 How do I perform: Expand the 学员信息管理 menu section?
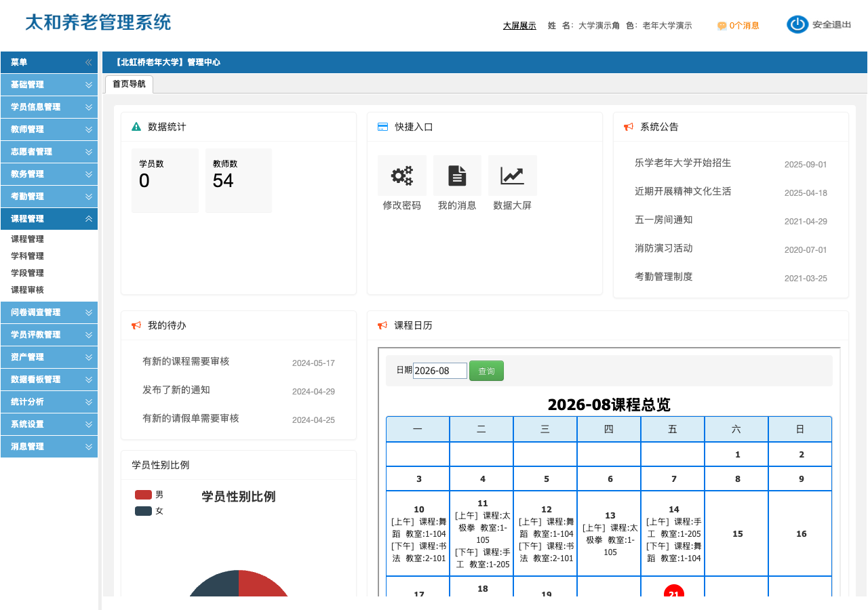point(49,107)
